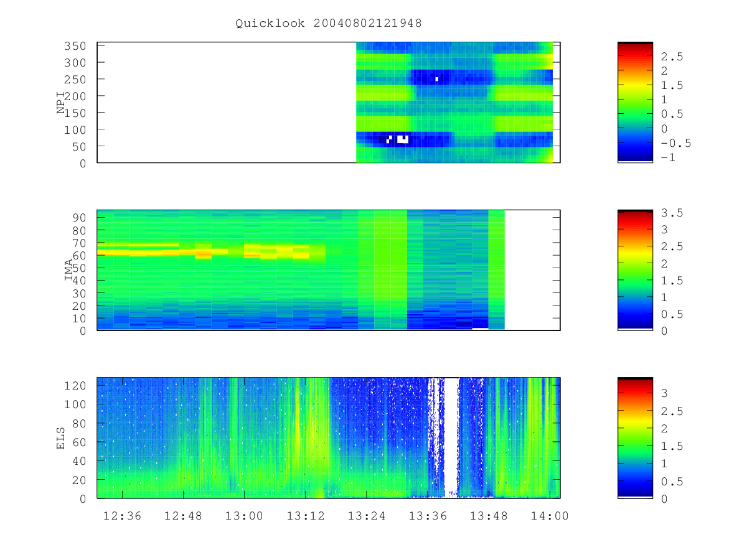Viewport: 747px width, 560px height.
Task: Select the ELS y-axis label
Action: [61, 438]
